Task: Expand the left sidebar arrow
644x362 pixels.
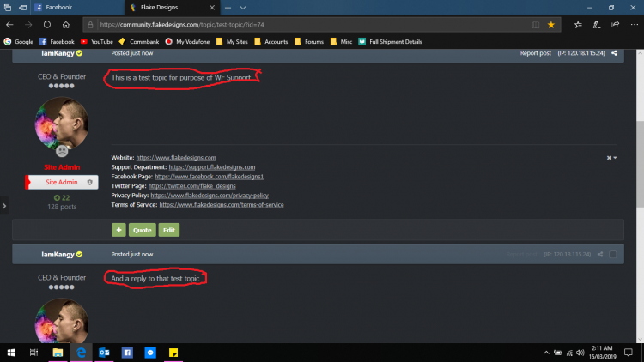Action: [x=5, y=205]
